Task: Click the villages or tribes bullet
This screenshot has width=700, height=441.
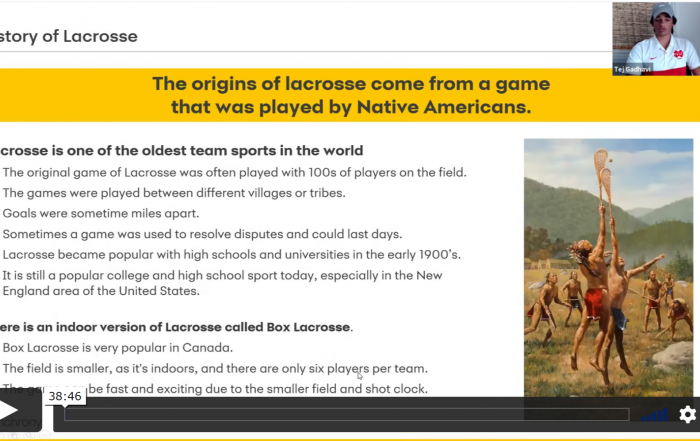Action: 173,193
